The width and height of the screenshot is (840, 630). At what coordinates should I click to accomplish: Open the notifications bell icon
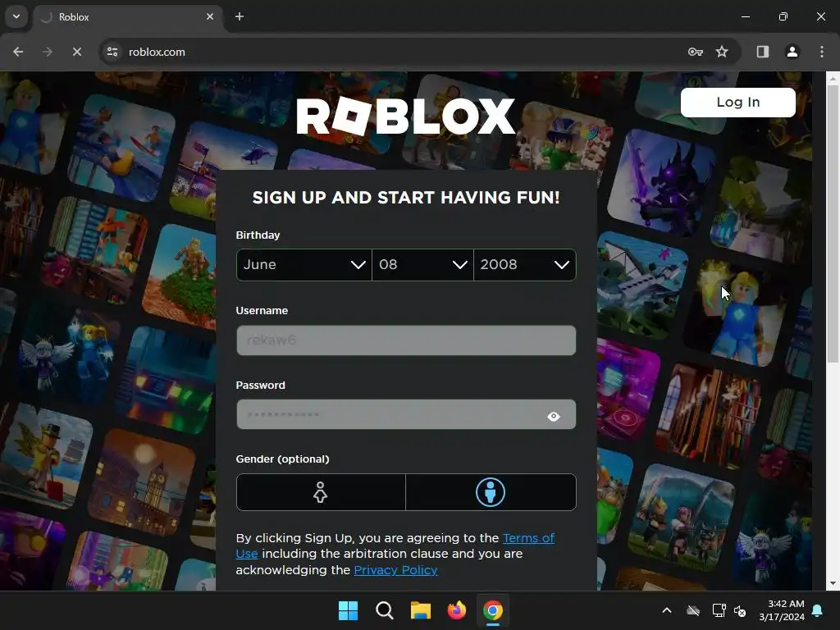click(818, 610)
